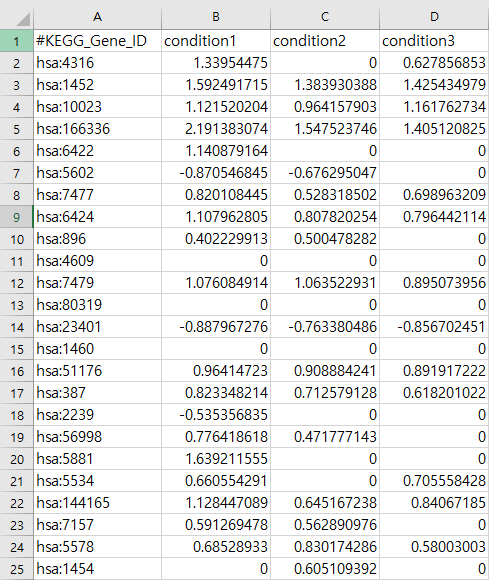This screenshot has width=489, height=580.
Task: Click cell #KEGG_Gene_ID
Action: (x=97, y=41)
